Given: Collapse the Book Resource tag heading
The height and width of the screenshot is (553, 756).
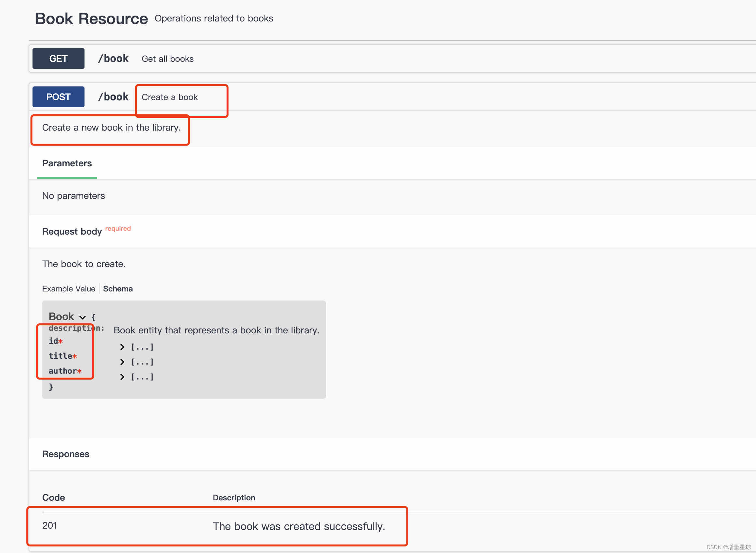Looking at the screenshot, I should pyautogui.click(x=91, y=19).
